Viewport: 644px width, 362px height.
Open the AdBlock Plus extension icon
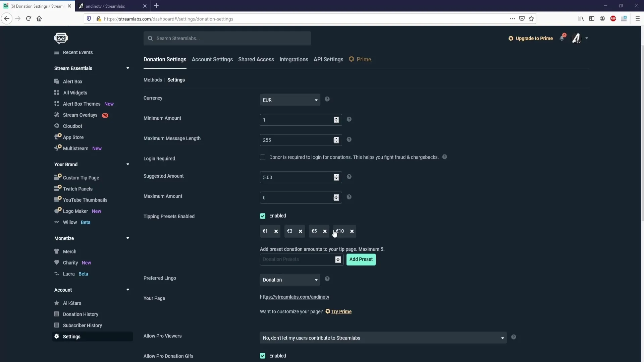click(x=613, y=19)
